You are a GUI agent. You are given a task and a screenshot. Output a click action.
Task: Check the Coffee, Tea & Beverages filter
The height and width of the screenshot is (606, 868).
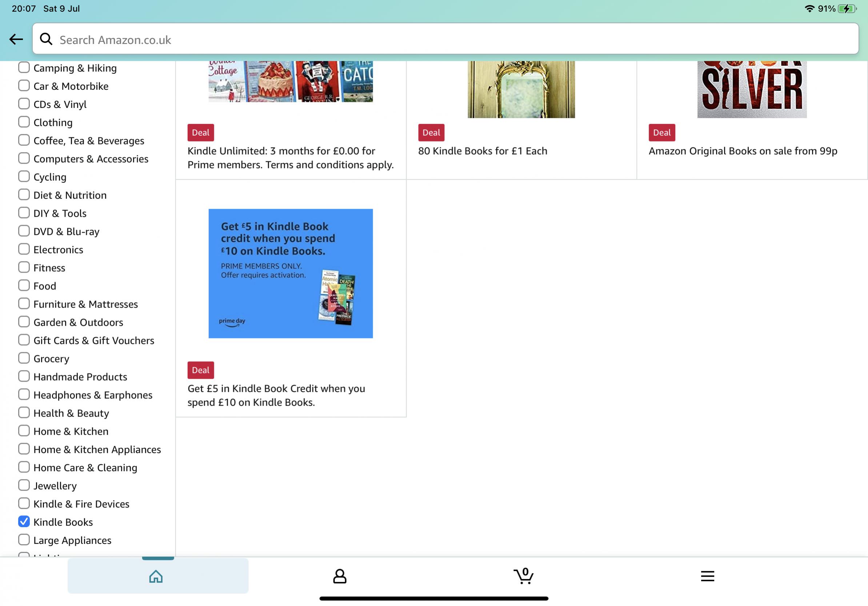point(24,140)
